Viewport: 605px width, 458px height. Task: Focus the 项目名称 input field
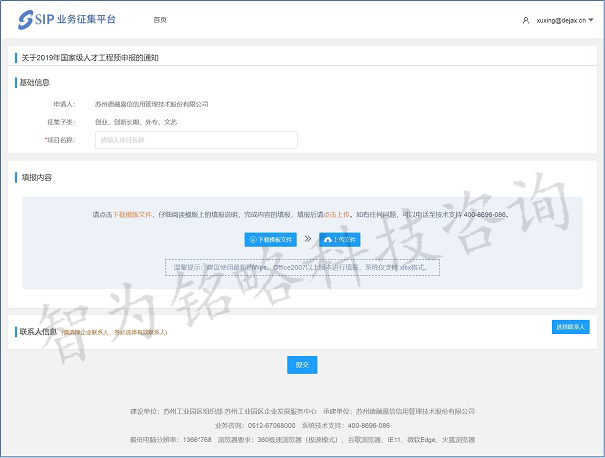pos(195,140)
